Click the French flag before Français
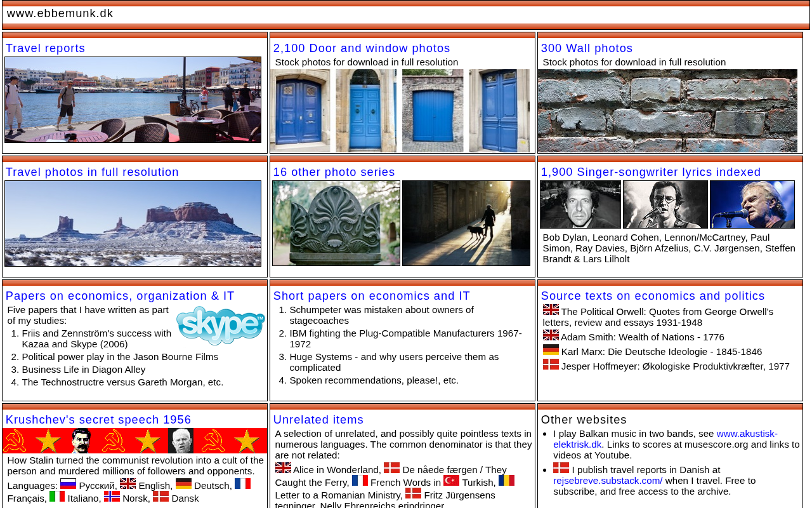Viewport: 812px width, 508px height. tap(242, 484)
